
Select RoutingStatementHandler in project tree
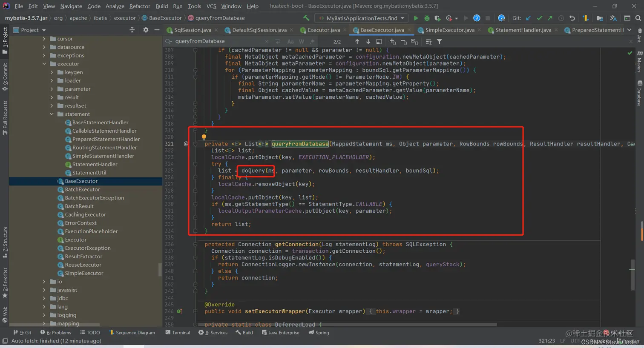[x=104, y=148]
